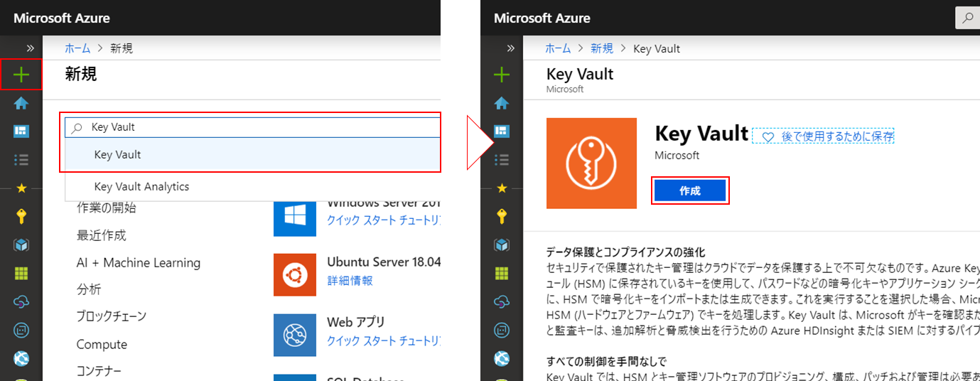Screen dimensions: 980x381
Task: Open the cube resource icon in left portal sidebar
Action: click(x=21, y=245)
